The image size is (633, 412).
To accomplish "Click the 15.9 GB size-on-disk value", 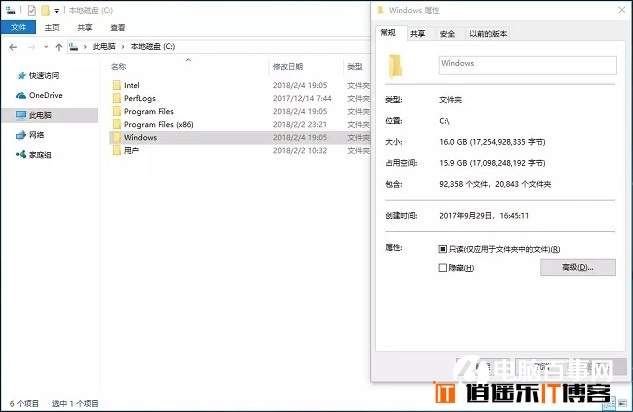I will 492,163.
